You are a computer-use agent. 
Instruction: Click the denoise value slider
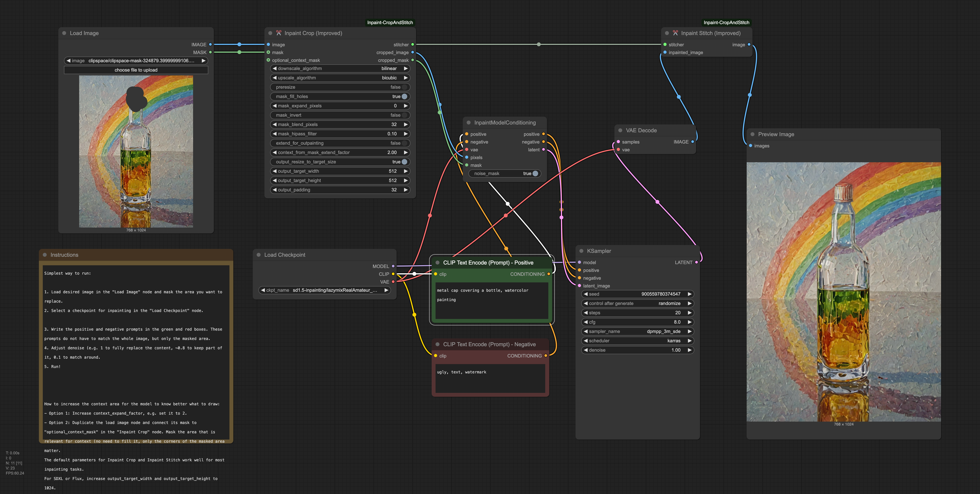(x=637, y=350)
